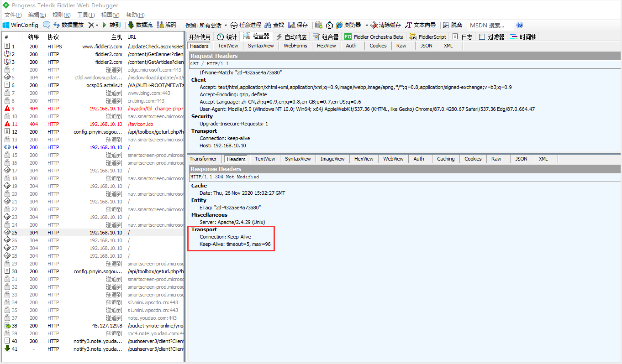
Task: Toggle 解码 decode option
Action: pos(167,25)
